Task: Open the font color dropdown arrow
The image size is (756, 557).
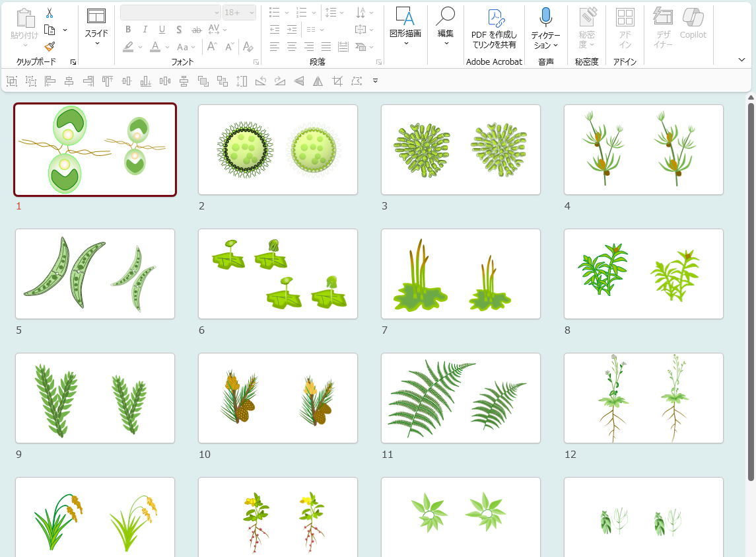Action: coord(167,47)
